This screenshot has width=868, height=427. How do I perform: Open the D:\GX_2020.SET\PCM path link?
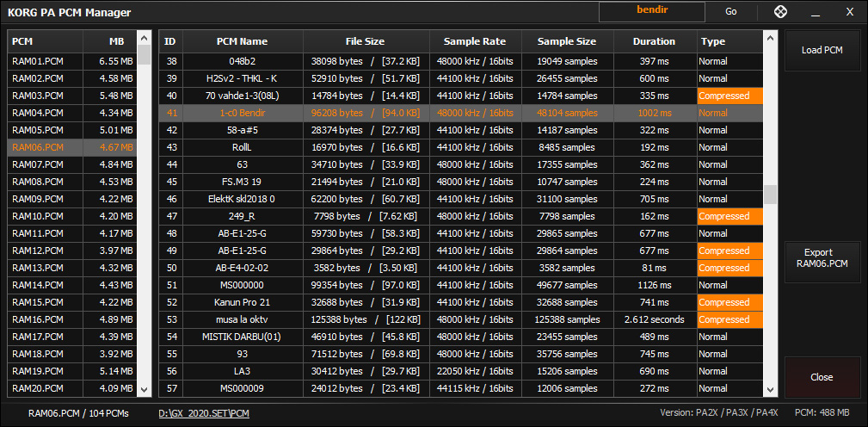point(204,413)
